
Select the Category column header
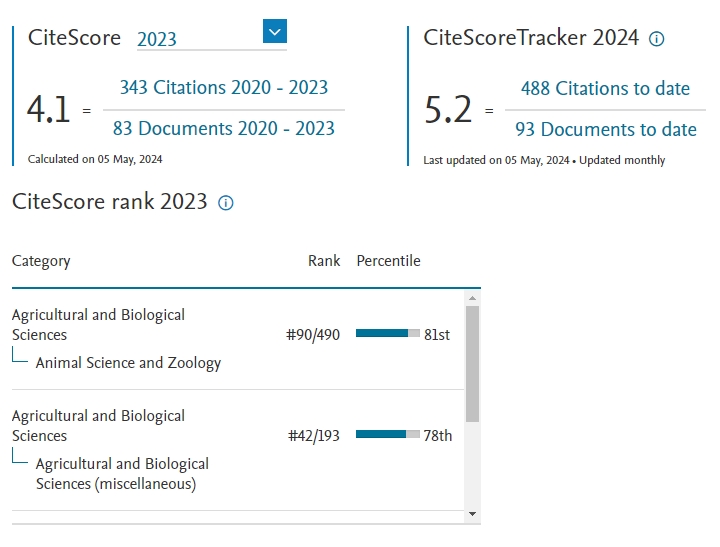point(41,261)
